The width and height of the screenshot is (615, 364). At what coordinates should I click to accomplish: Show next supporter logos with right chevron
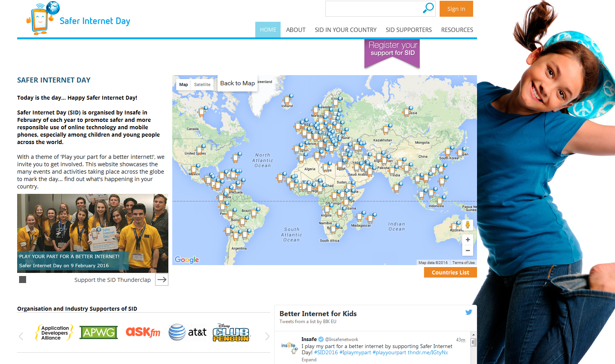point(267,336)
